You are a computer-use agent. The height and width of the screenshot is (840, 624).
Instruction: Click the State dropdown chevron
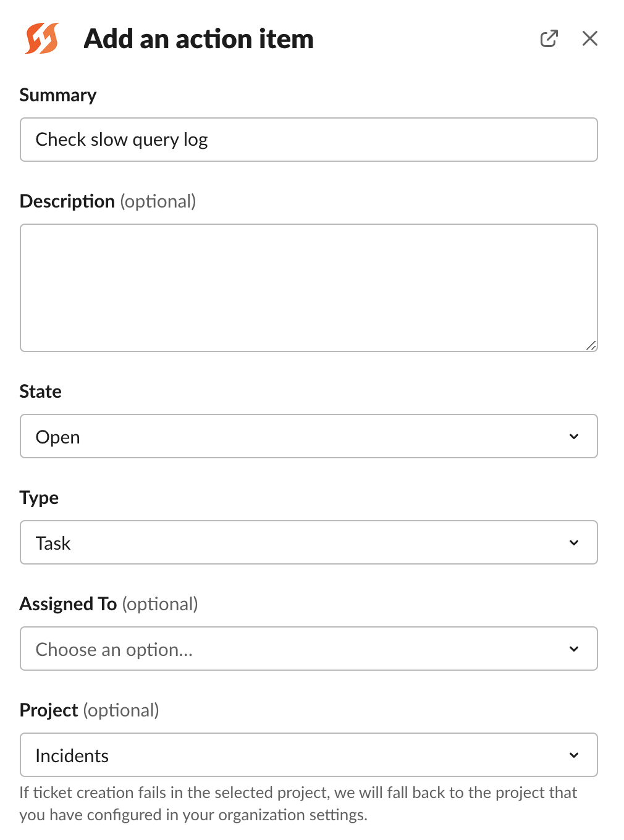(x=574, y=436)
